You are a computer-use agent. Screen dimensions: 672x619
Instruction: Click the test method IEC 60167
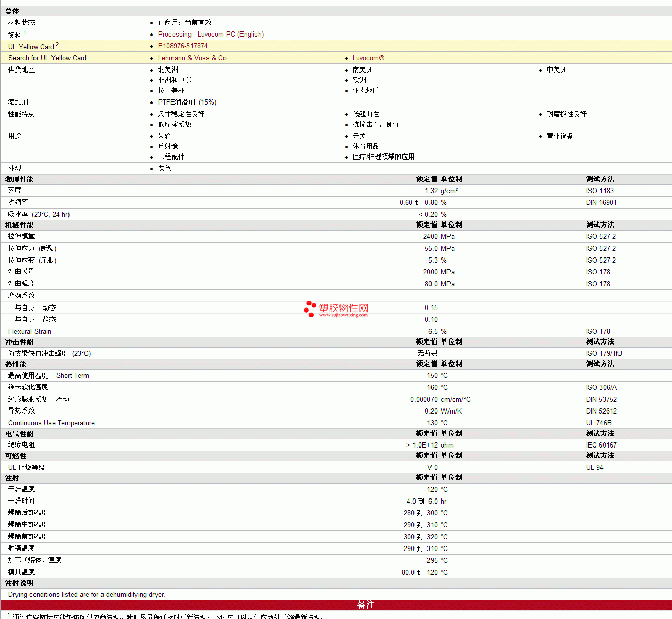click(x=601, y=445)
